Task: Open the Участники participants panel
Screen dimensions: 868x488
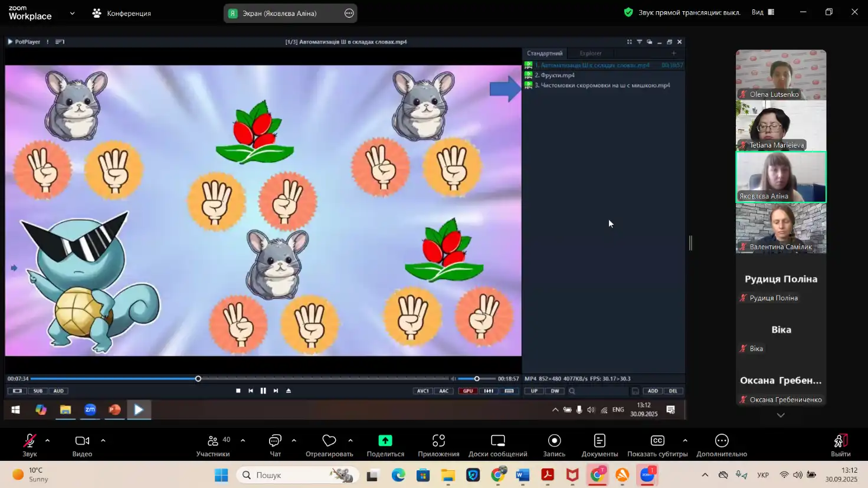Action: click(213, 445)
